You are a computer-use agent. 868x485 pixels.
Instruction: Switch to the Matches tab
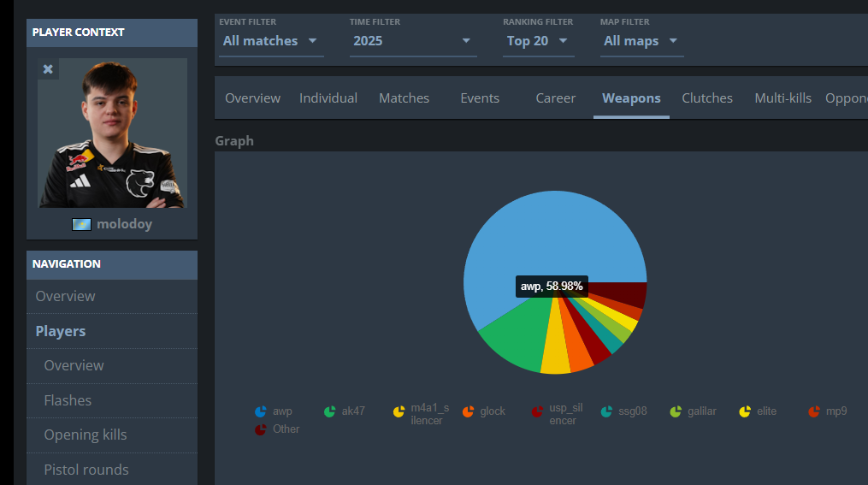pos(404,98)
